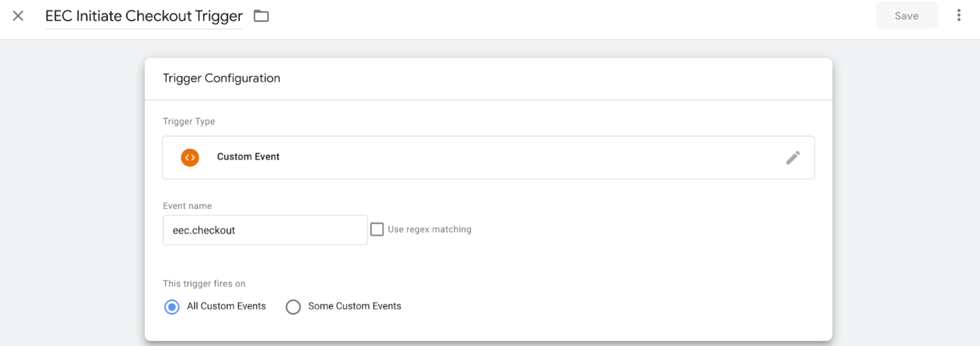This screenshot has height=346, width=980.
Task: Enable the Use regex matching checkbox
Action: pos(377,229)
